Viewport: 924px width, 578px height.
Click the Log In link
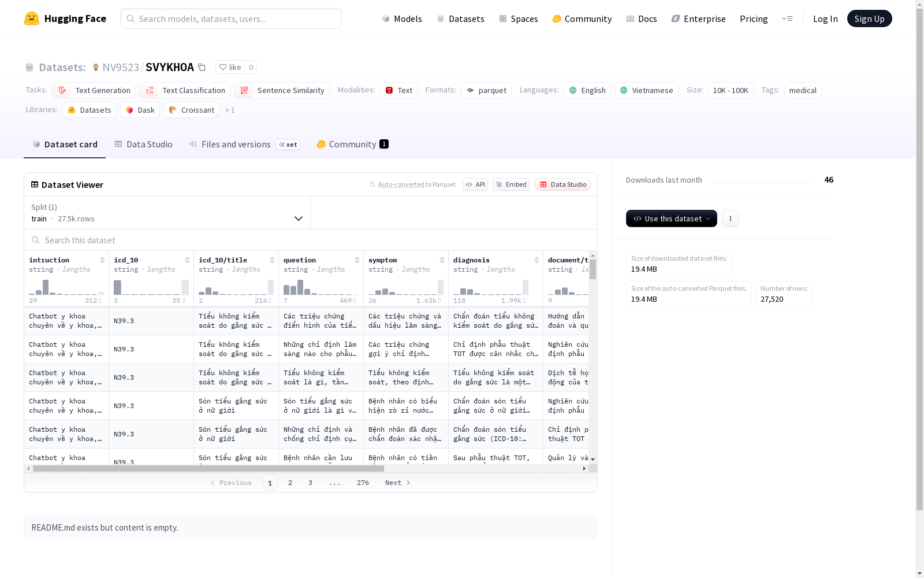[x=825, y=18]
